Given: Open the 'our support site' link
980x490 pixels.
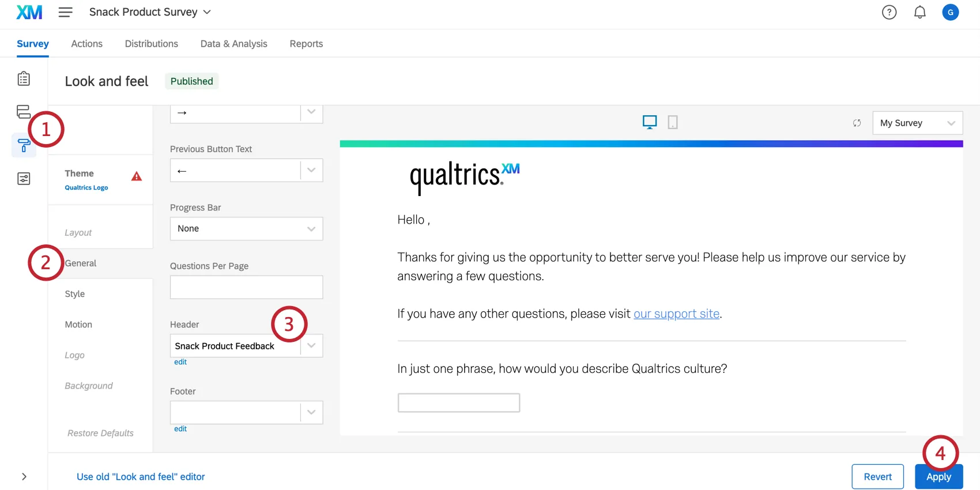Looking at the screenshot, I should pyautogui.click(x=676, y=313).
